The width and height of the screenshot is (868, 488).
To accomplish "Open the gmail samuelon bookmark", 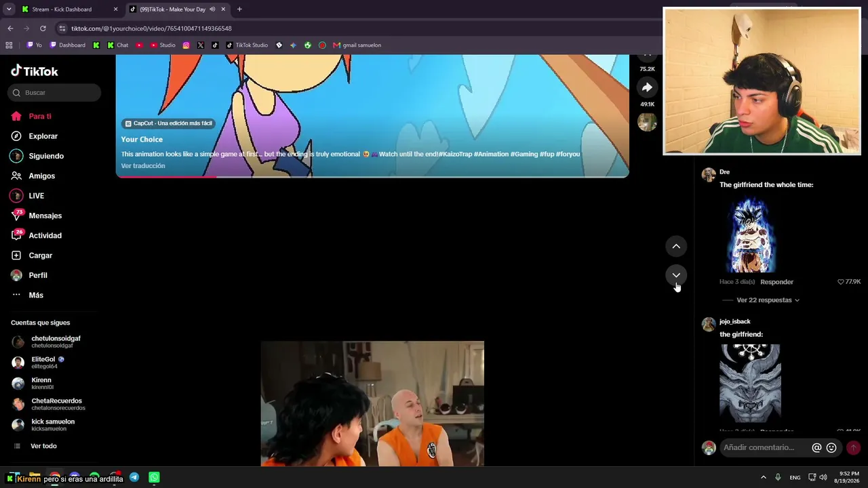I will (x=357, y=45).
